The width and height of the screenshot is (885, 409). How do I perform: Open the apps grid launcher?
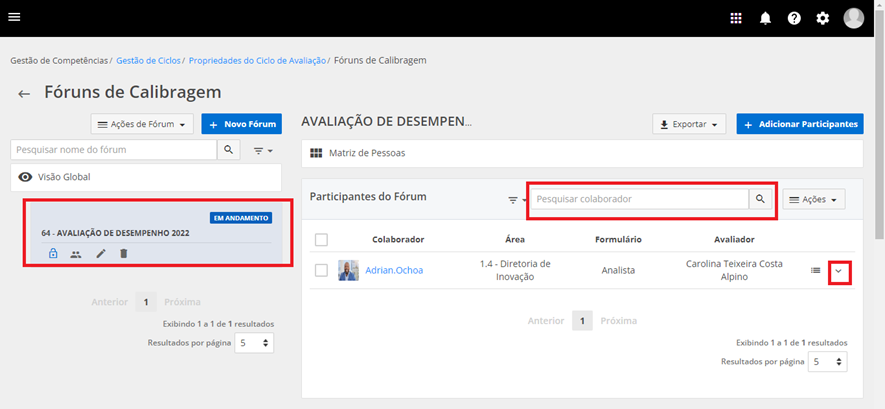pos(736,18)
